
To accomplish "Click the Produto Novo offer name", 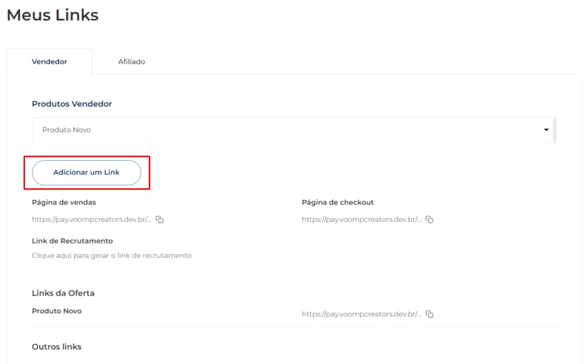I will (x=57, y=311).
